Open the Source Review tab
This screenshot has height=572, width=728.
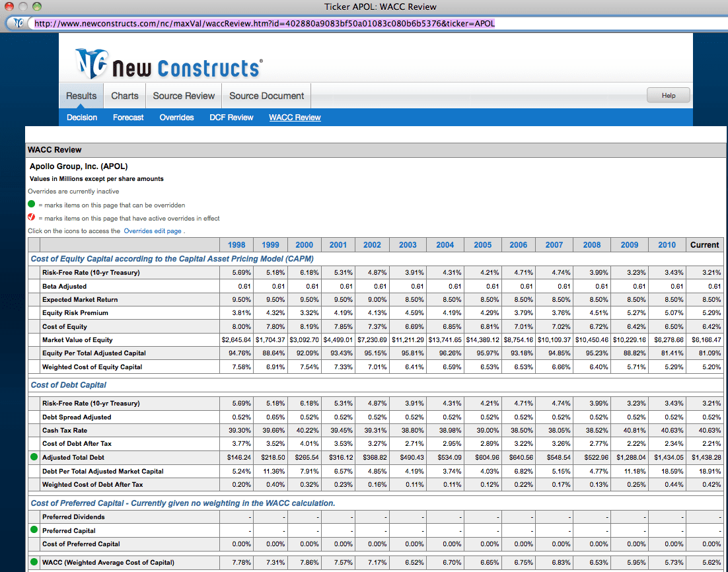[184, 96]
